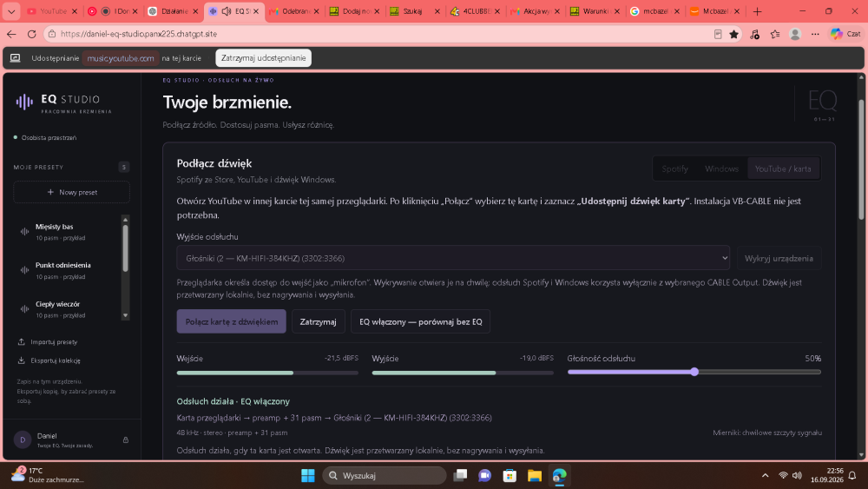868x489 pixels.
Task: Click the media music note toolbar icon
Action: (754, 34)
